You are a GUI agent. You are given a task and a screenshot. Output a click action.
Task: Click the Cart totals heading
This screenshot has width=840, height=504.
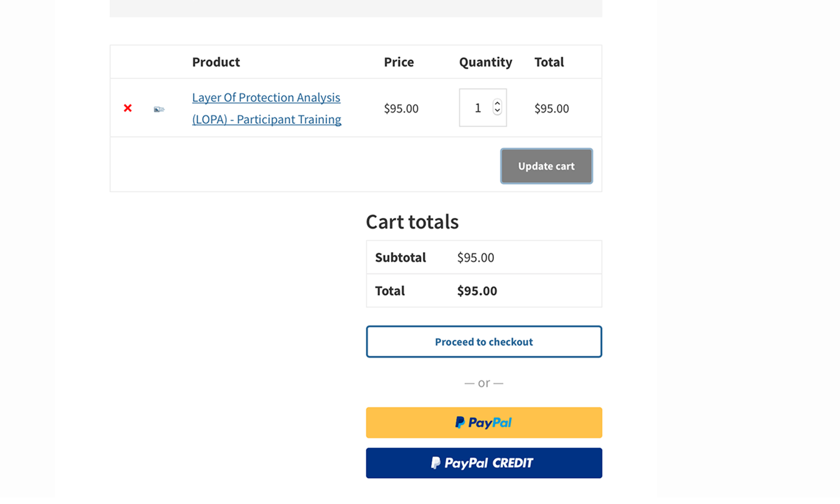point(412,222)
